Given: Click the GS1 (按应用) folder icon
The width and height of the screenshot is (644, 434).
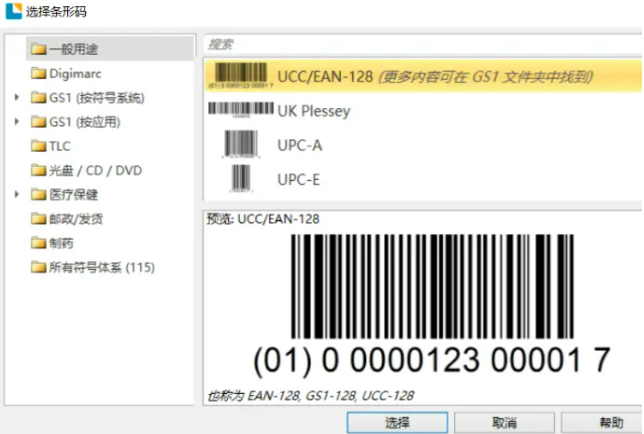Looking at the screenshot, I should coord(39,122).
